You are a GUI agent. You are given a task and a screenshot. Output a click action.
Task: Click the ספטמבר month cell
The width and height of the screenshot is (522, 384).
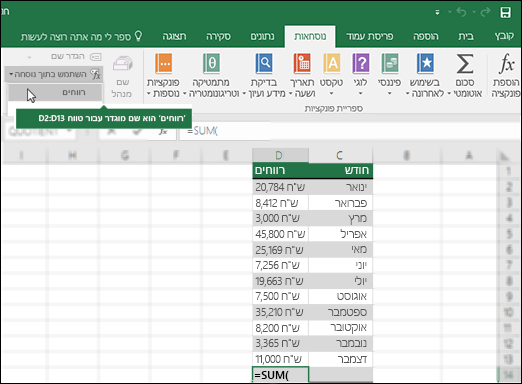340,312
